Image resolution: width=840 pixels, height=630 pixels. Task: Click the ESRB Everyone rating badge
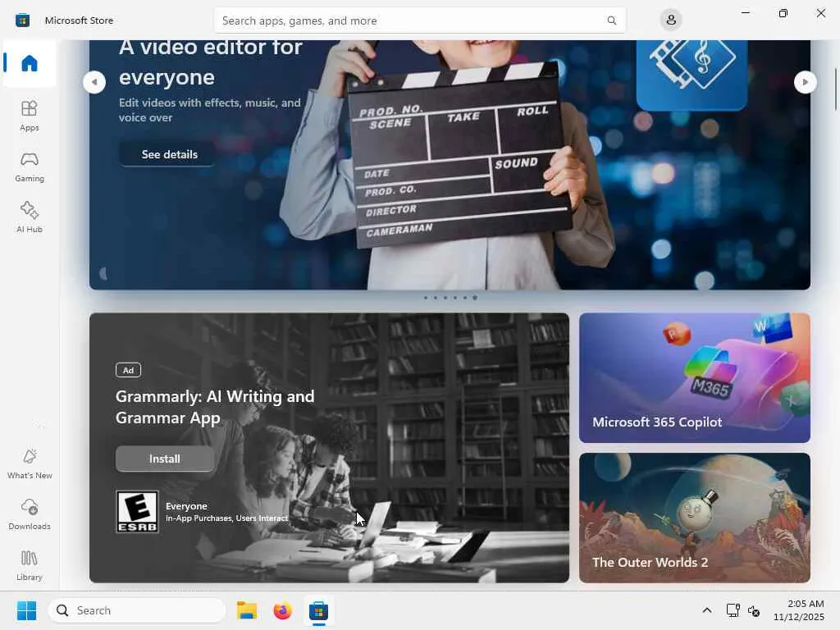click(137, 512)
